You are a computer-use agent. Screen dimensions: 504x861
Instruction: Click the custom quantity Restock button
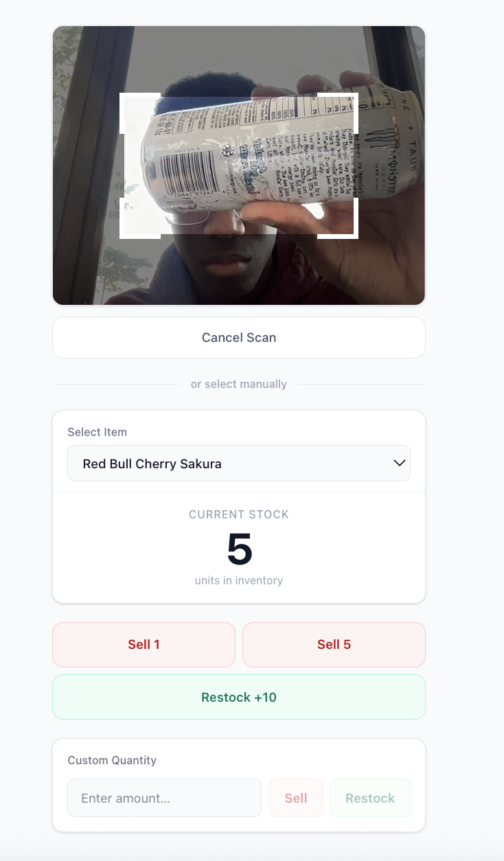tap(369, 798)
